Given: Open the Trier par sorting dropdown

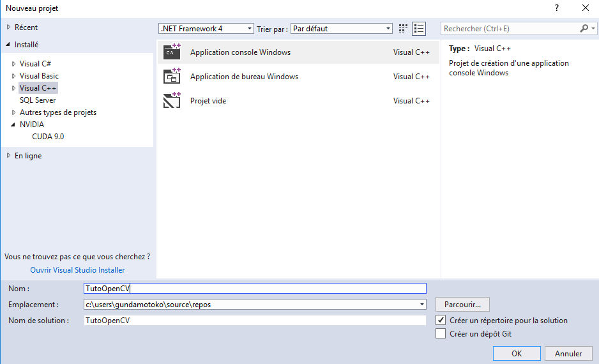Looking at the screenshot, I should pyautogui.click(x=341, y=29).
